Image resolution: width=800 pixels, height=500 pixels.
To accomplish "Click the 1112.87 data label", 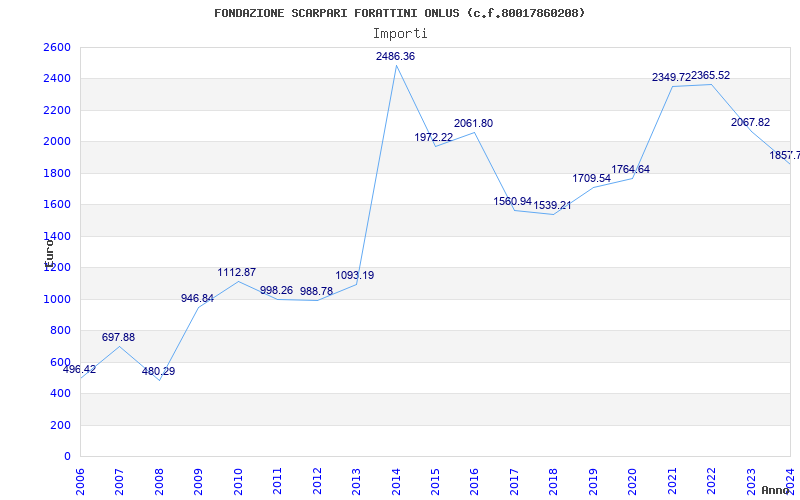I will tap(237, 272).
